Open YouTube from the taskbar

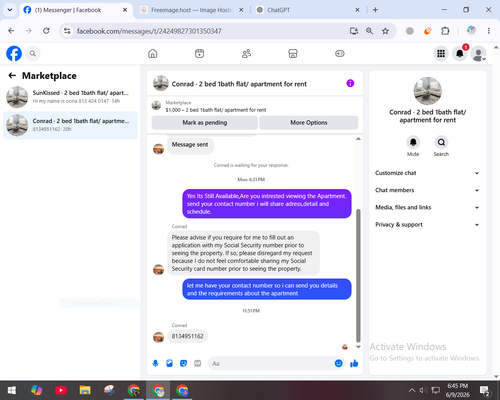click(61, 390)
